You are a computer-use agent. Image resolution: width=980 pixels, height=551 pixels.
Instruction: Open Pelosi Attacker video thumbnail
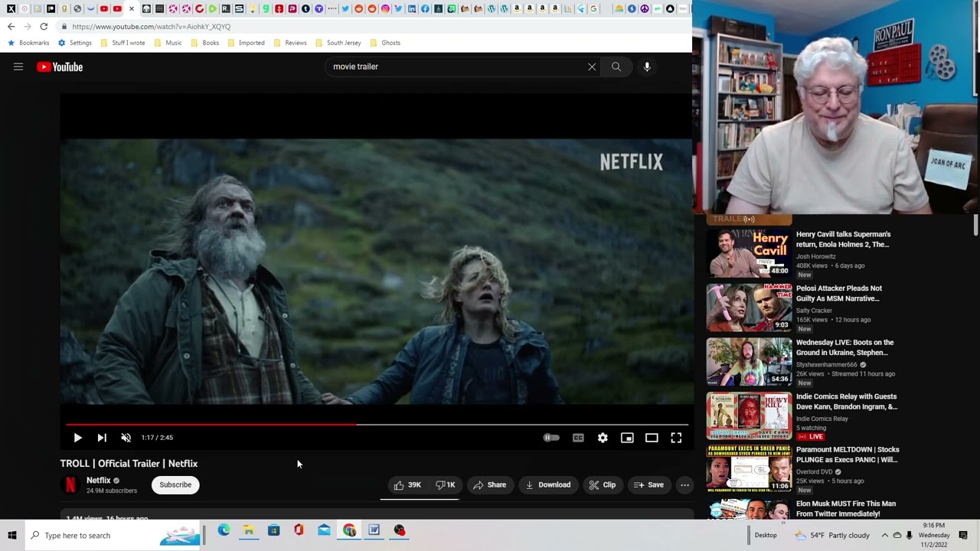click(749, 308)
